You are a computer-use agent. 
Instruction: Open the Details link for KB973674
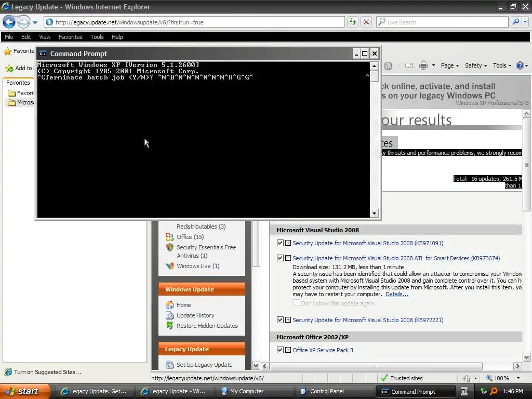397,294
